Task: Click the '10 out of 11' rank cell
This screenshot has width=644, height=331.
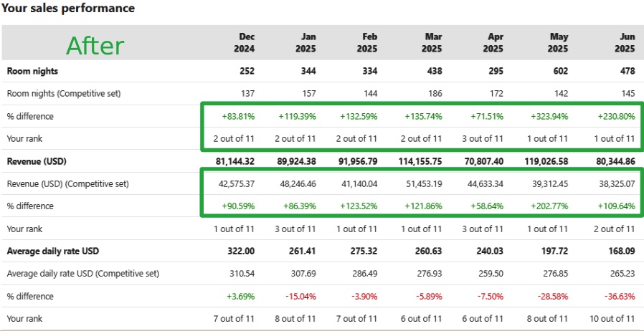Action: (608, 318)
